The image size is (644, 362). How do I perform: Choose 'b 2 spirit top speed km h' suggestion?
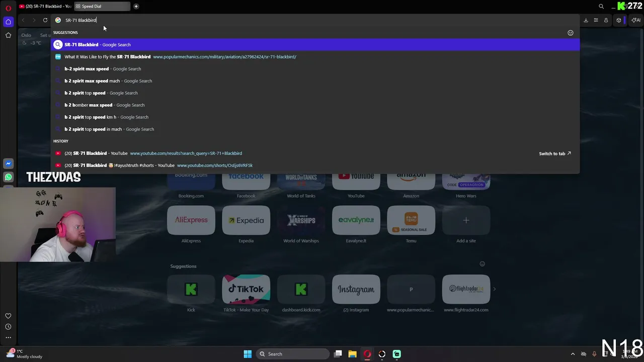pos(316,117)
